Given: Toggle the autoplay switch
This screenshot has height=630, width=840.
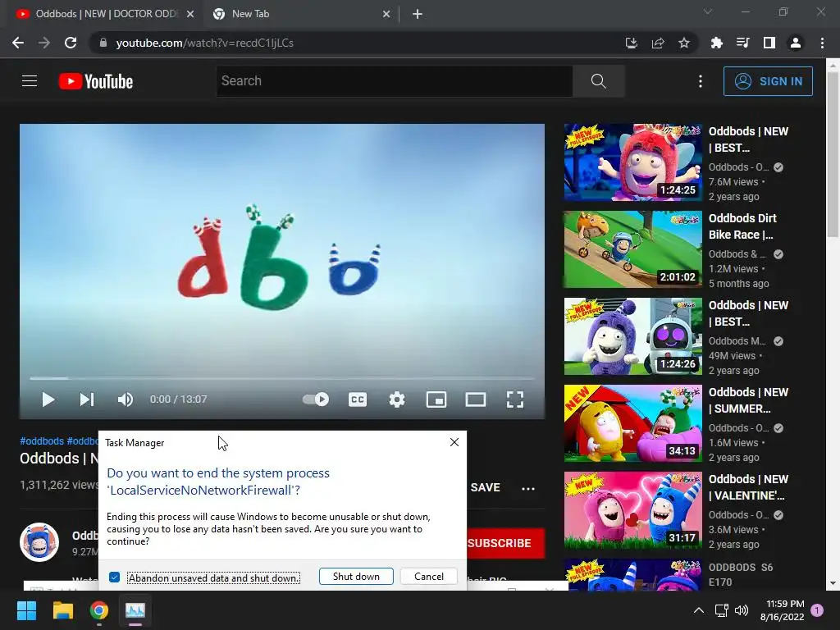Looking at the screenshot, I should click(x=316, y=399).
